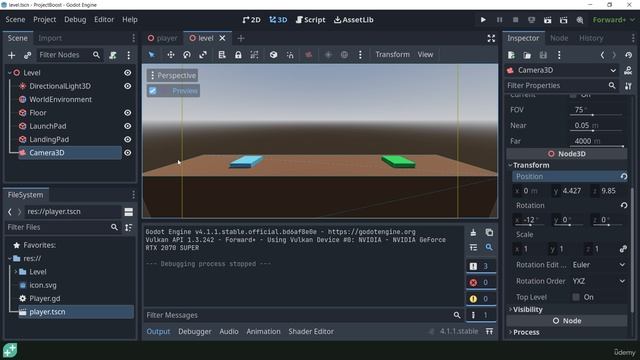Hide the LandingPad node
Viewport: 640px width, 360px height.
(x=128, y=140)
